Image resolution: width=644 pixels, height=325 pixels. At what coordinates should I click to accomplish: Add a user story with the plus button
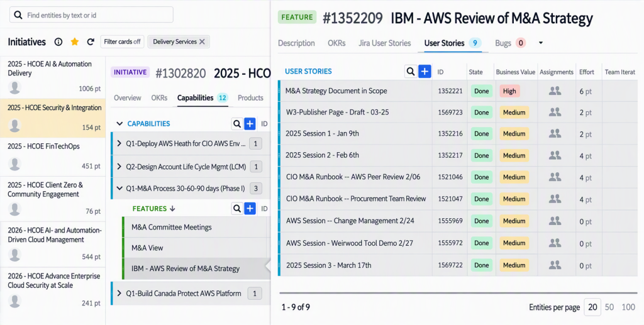click(425, 72)
